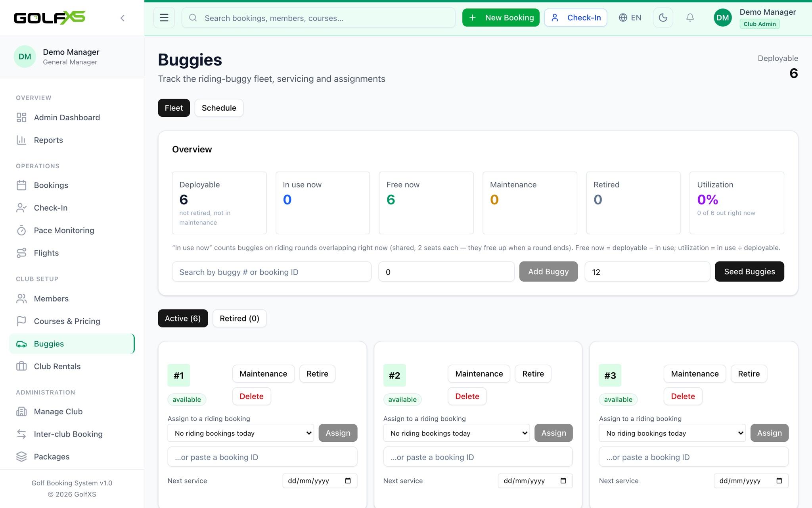The height and width of the screenshot is (508, 812).
Task: Click the Admin Dashboard grid icon
Action: [21, 117]
